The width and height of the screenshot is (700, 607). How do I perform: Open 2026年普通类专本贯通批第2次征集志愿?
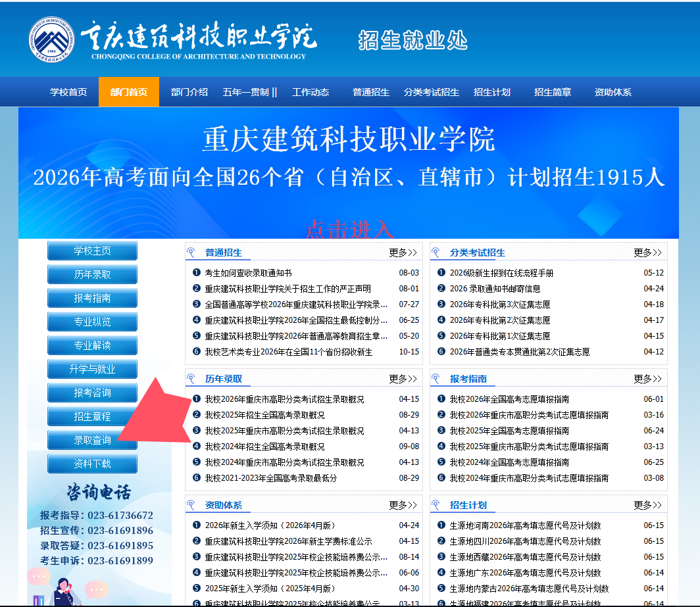[x=520, y=352]
